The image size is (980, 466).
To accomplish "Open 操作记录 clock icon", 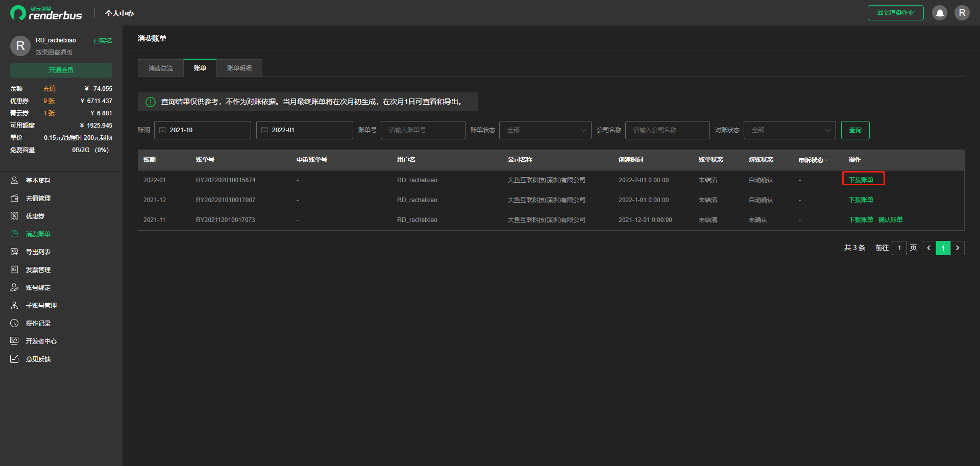I will [14, 323].
